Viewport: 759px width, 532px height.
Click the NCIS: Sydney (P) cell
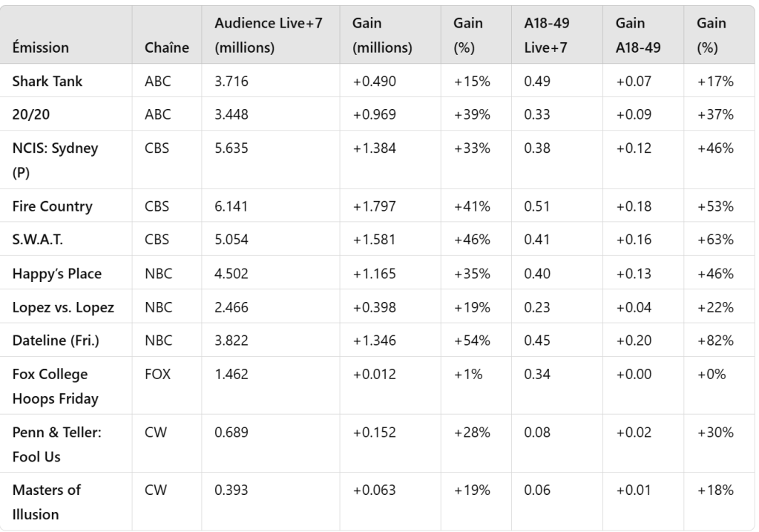55,160
